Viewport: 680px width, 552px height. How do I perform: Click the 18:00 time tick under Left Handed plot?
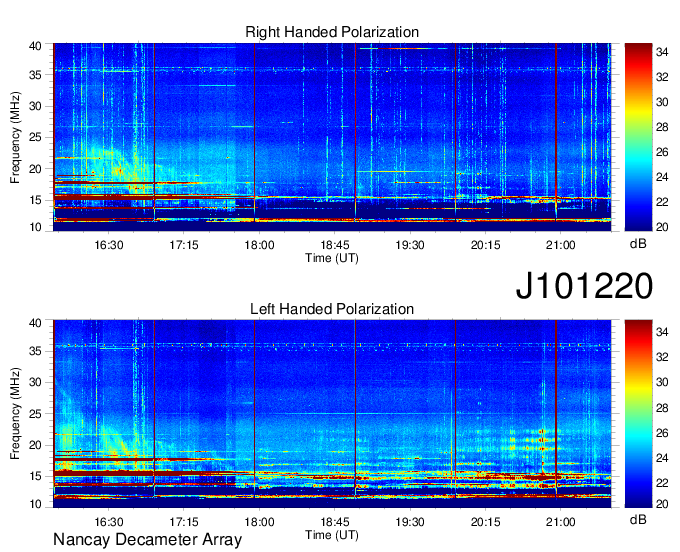point(259,522)
